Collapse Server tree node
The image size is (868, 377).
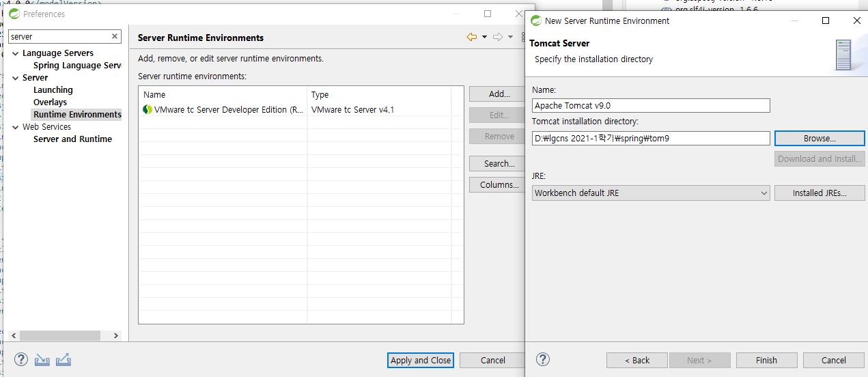[x=16, y=78]
